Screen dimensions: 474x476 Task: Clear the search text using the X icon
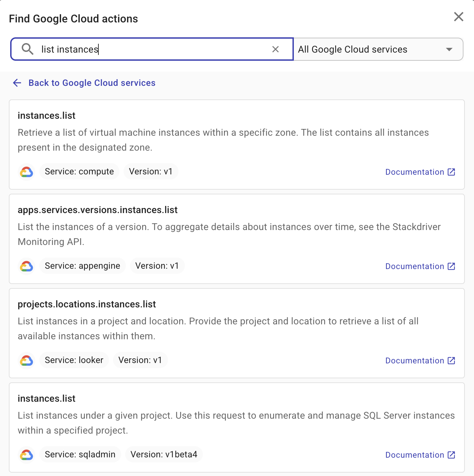[275, 49]
